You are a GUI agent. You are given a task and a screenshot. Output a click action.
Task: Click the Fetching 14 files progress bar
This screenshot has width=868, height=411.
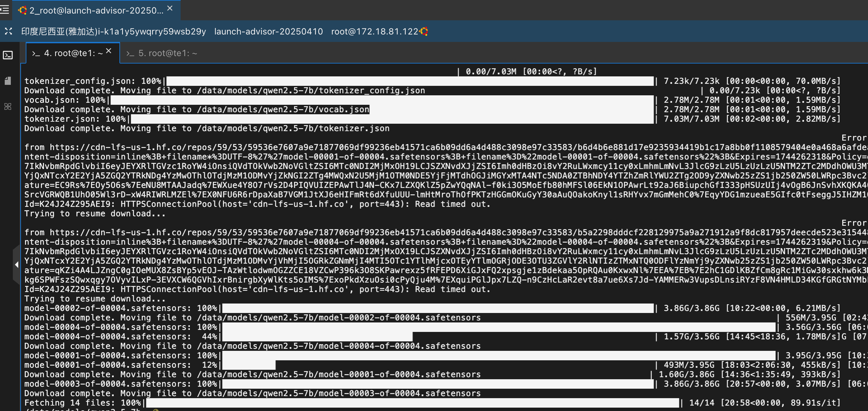pos(412,403)
